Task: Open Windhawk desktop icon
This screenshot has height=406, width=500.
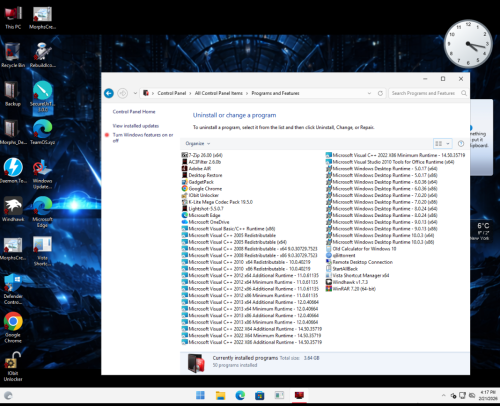Action: [x=13, y=209]
